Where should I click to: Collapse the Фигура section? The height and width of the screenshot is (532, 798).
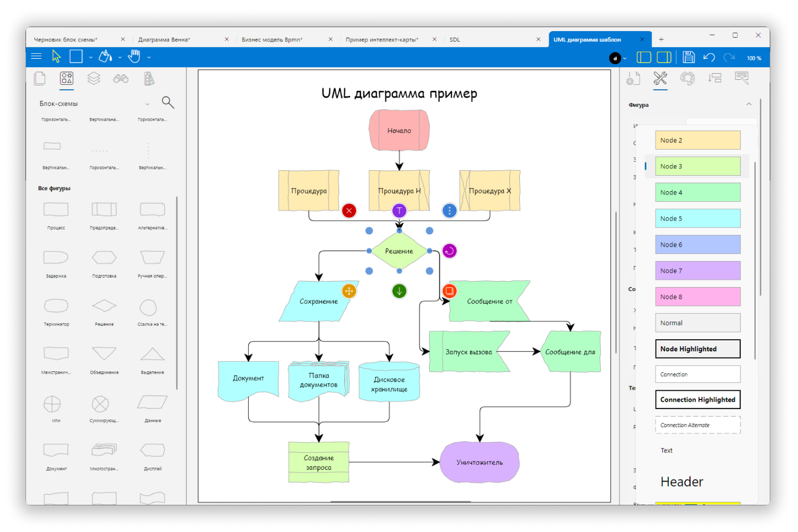click(749, 104)
